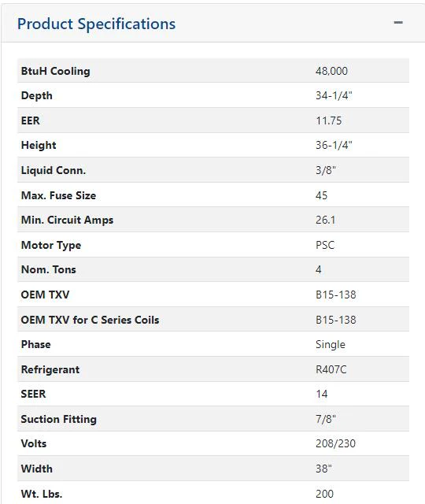Collapse the Product Specifications section
Image resolution: width=425 pixels, height=504 pixels.
coord(398,23)
